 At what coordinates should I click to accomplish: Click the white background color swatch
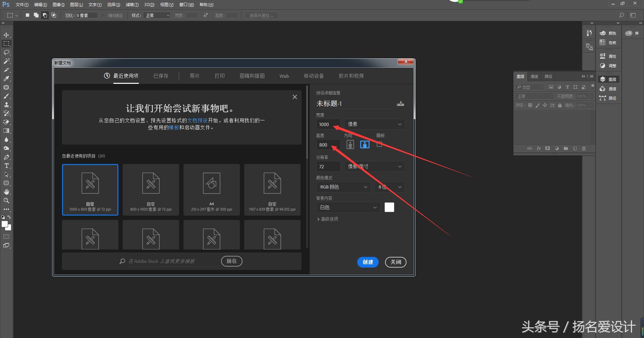(389, 207)
